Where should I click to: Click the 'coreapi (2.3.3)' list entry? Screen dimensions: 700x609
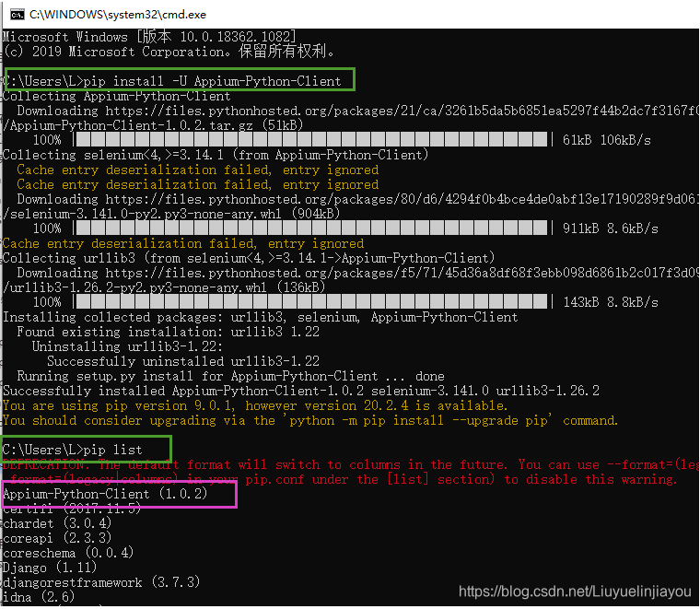(57, 538)
